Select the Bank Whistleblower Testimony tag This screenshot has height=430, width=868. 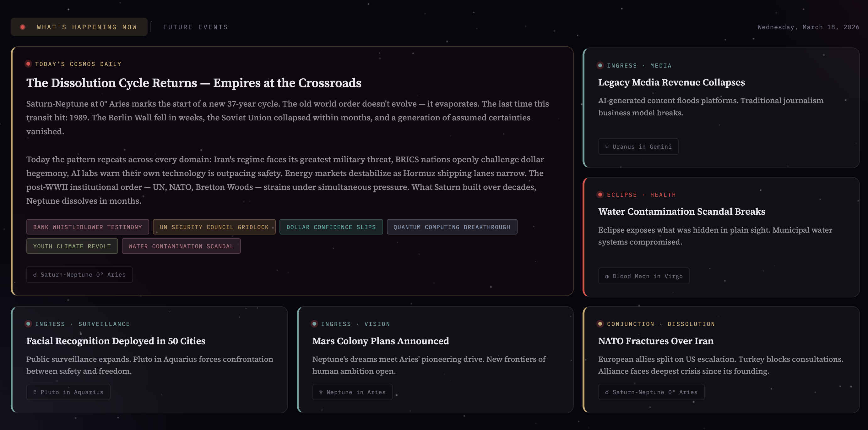pyautogui.click(x=88, y=227)
